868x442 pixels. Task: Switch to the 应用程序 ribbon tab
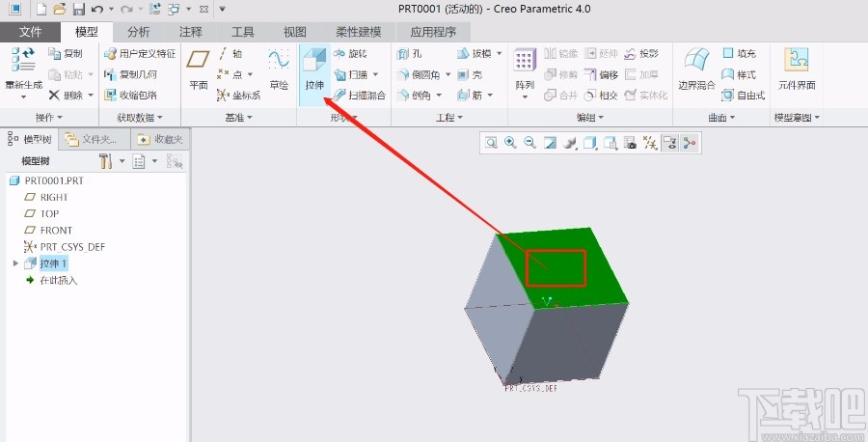pyautogui.click(x=433, y=32)
